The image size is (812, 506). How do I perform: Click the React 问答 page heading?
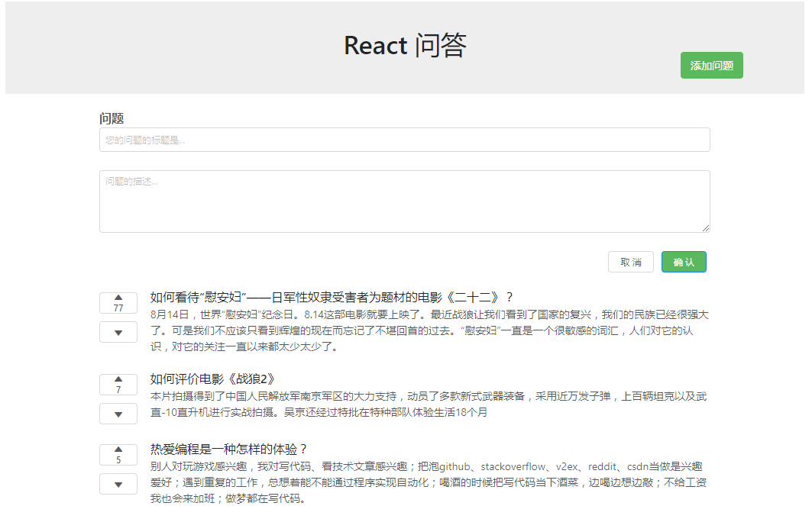[x=405, y=45]
